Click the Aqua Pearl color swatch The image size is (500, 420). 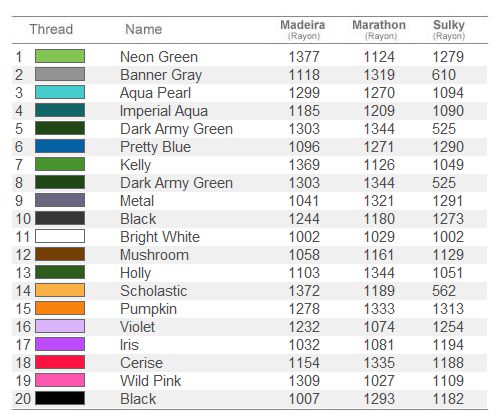(60, 92)
